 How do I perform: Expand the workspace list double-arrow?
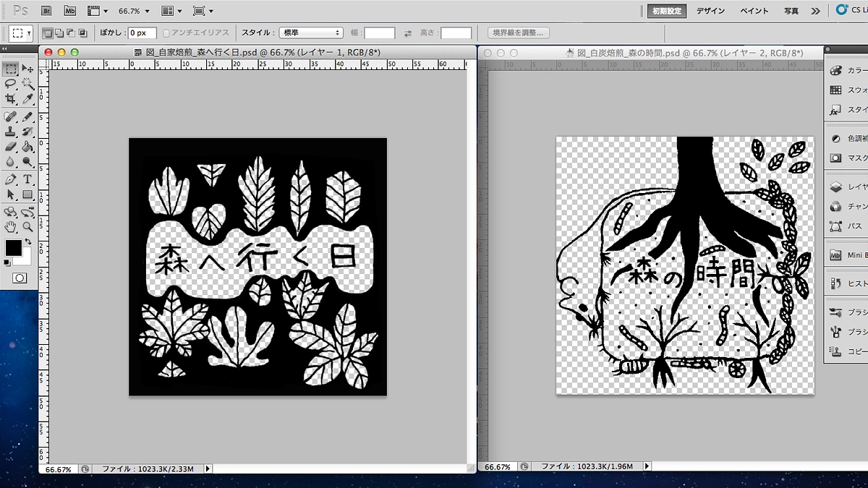click(816, 11)
